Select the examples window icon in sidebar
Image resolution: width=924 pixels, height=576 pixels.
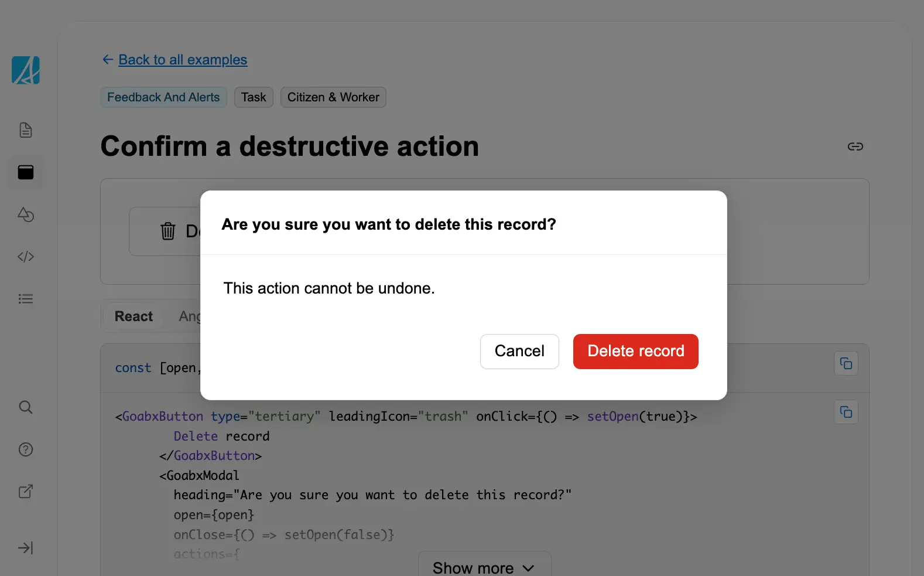[26, 172]
